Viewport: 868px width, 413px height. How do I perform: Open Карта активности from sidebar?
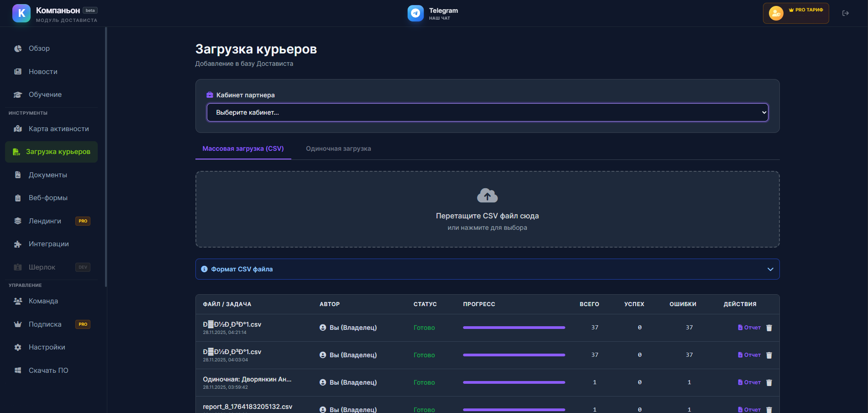[58, 129]
